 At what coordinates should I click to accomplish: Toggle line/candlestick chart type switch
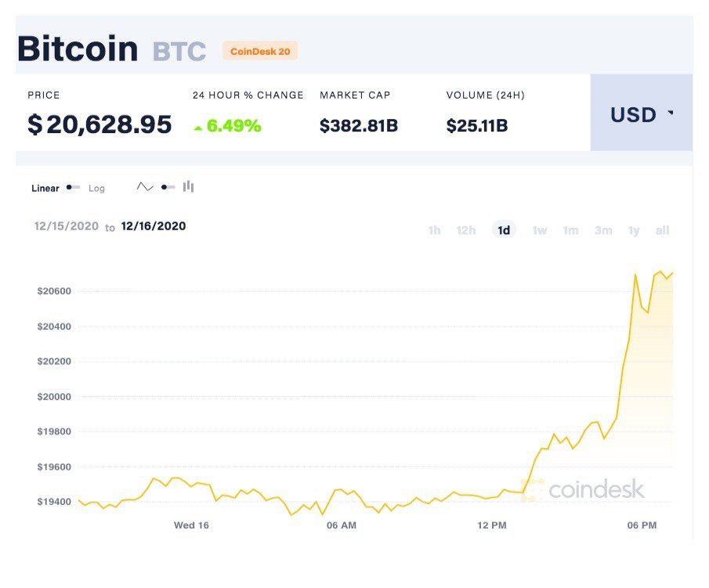168,187
